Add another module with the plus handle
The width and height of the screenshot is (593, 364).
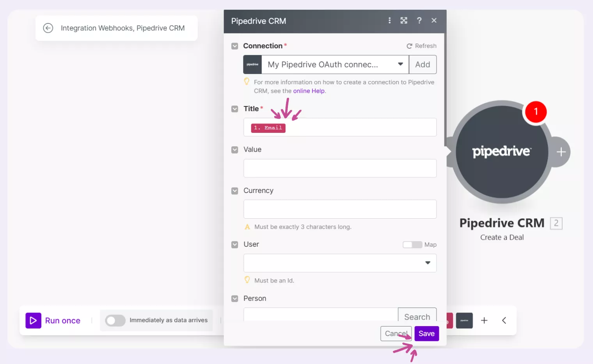tap(561, 152)
